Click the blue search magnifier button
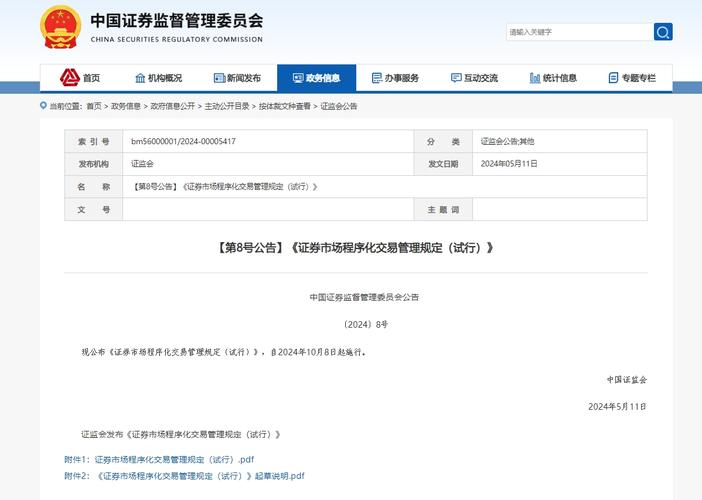The height and width of the screenshot is (500, 702). (x=663, y=32)
